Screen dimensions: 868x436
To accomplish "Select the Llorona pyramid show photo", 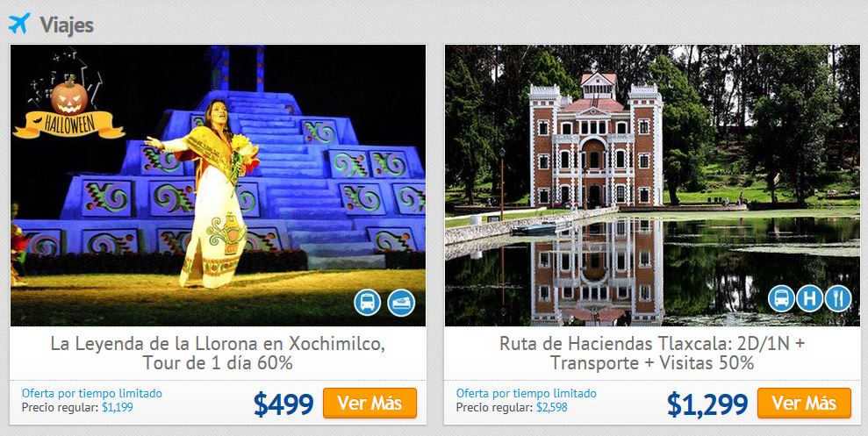I will pos(219,185).
